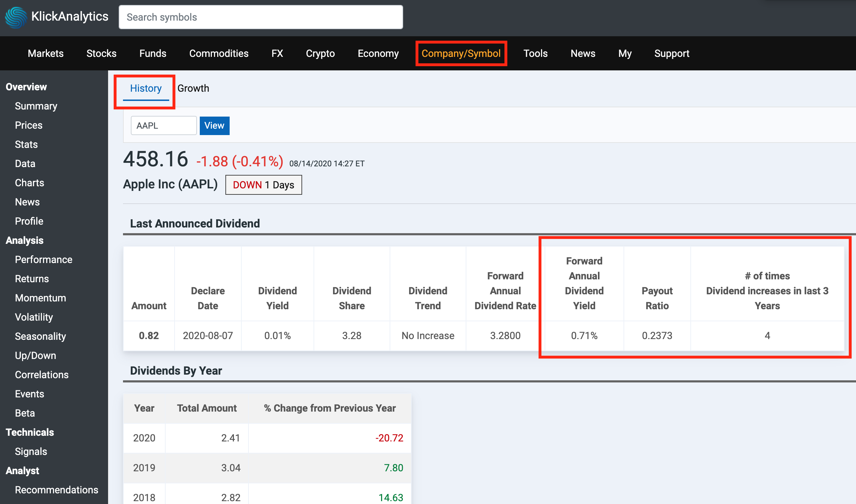The height and width of the screenshot is (504, 856).
Task: Click the 2019 year row
Action: click(x=267, y=468)
